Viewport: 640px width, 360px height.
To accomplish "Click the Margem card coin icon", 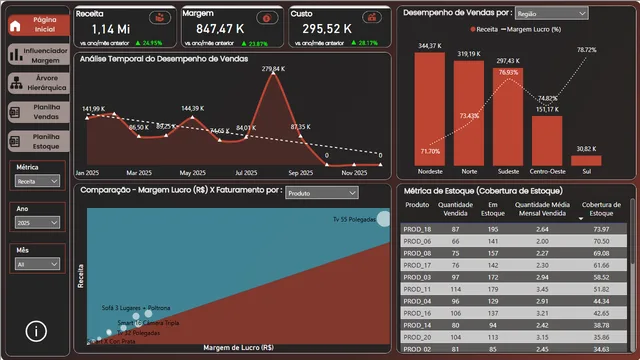I will click(x=267, y=18).
